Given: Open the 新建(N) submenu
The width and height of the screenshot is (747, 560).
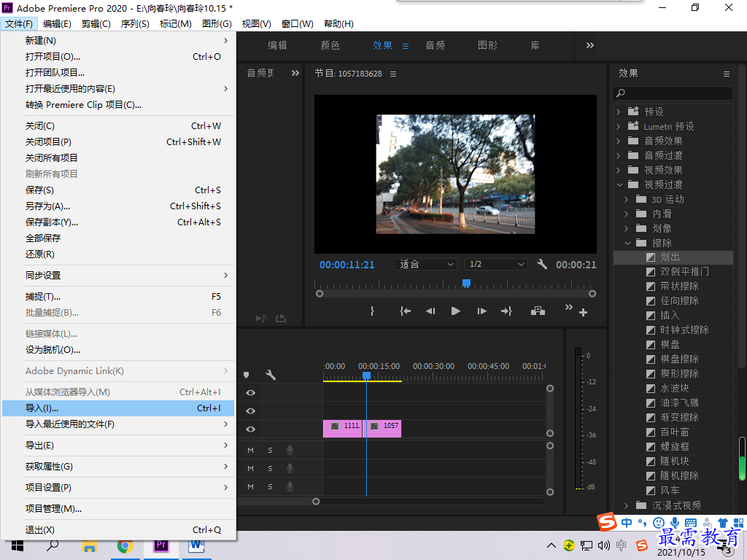Looking at the screenshot, I should point(118,41).
